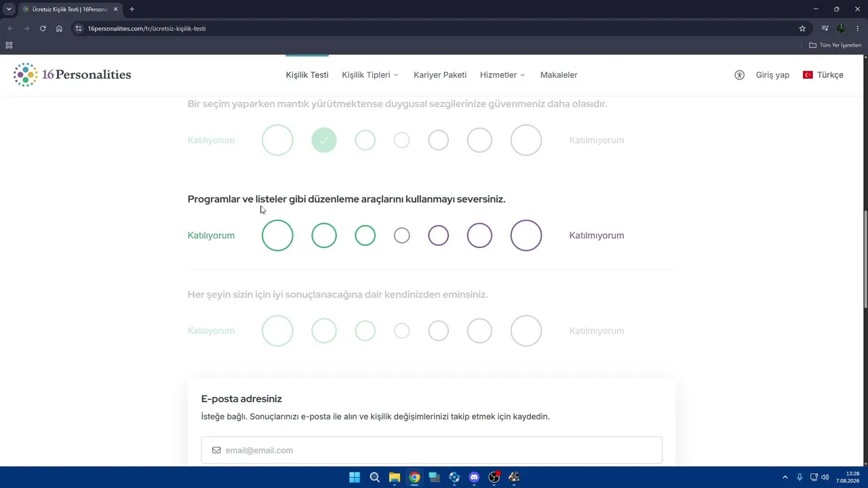Open a new browser tab
Screen dimensions: 868x488
(x=132, y=9)
